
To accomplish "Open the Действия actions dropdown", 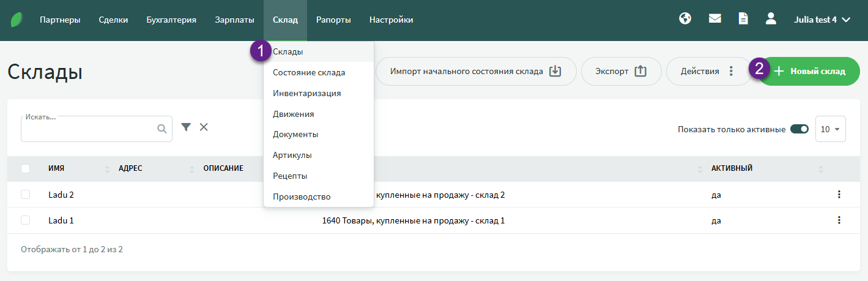I will click(x=707, y=72).
